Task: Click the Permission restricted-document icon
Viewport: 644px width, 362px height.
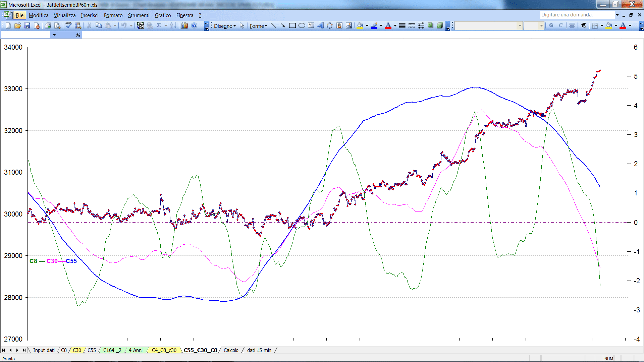Action: tap(37, 25)
